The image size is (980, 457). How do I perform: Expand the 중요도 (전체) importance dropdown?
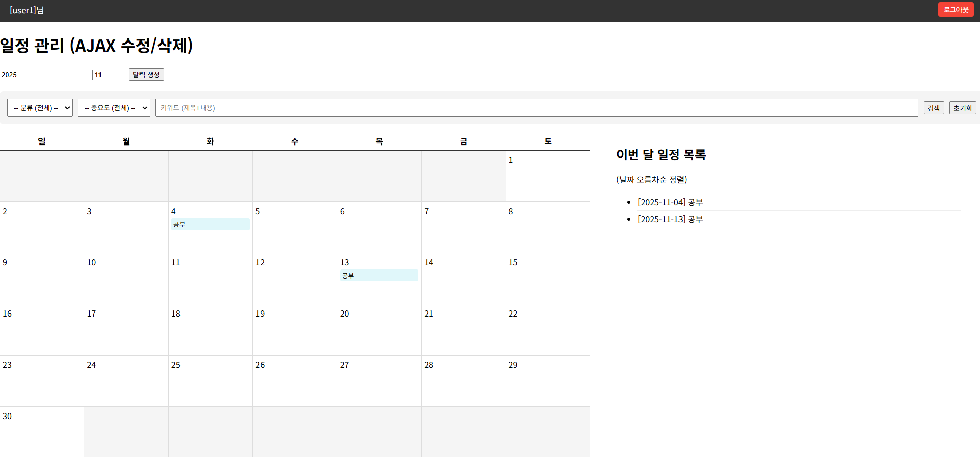pos(114,108)
